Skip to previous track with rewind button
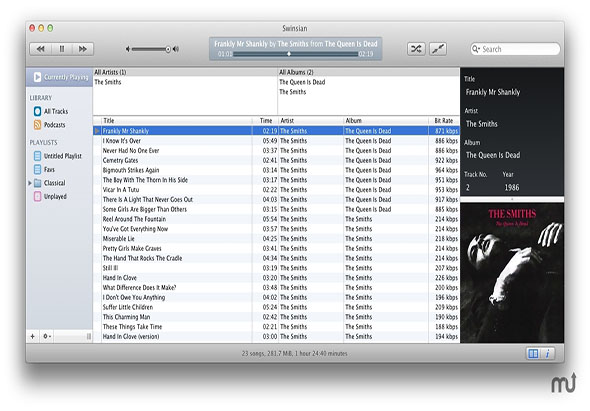 [x=40, y=49]
